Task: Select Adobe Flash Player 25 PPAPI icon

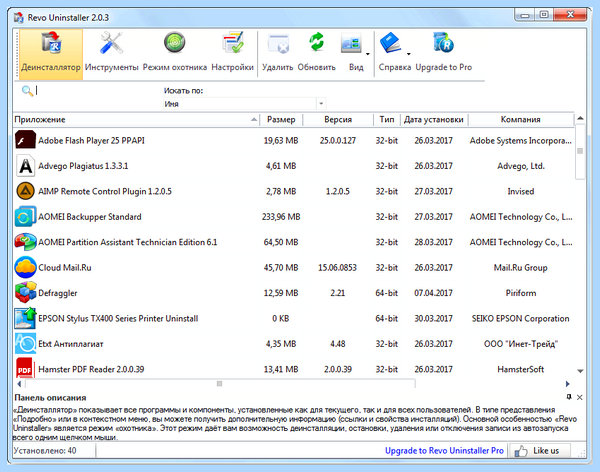Action: (x=25, y=140)
